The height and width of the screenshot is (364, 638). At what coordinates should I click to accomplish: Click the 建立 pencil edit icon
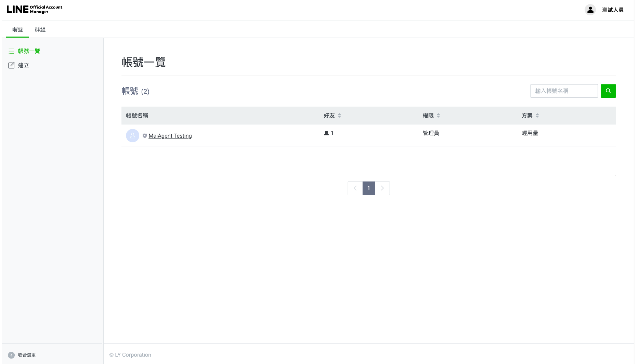(x=11, y=65)
